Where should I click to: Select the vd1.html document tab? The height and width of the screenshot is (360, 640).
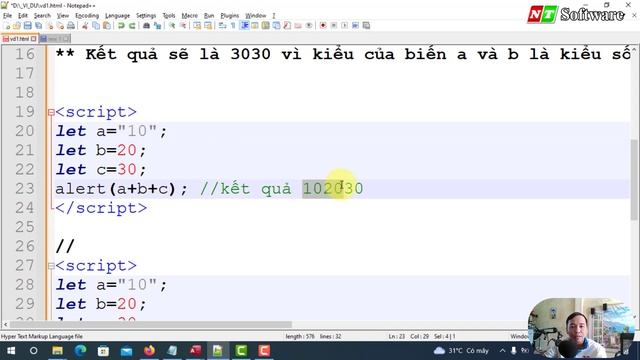(x=19, y=39)
